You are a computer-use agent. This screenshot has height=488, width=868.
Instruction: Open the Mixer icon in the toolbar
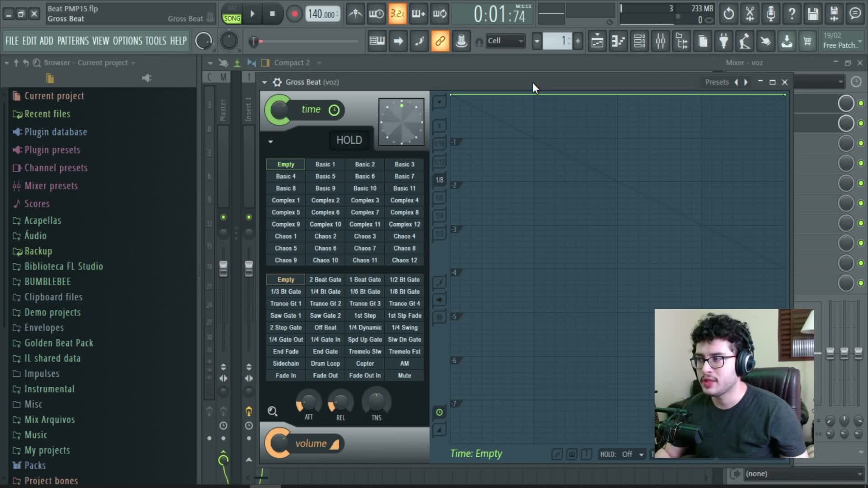[x=660, y=41]
